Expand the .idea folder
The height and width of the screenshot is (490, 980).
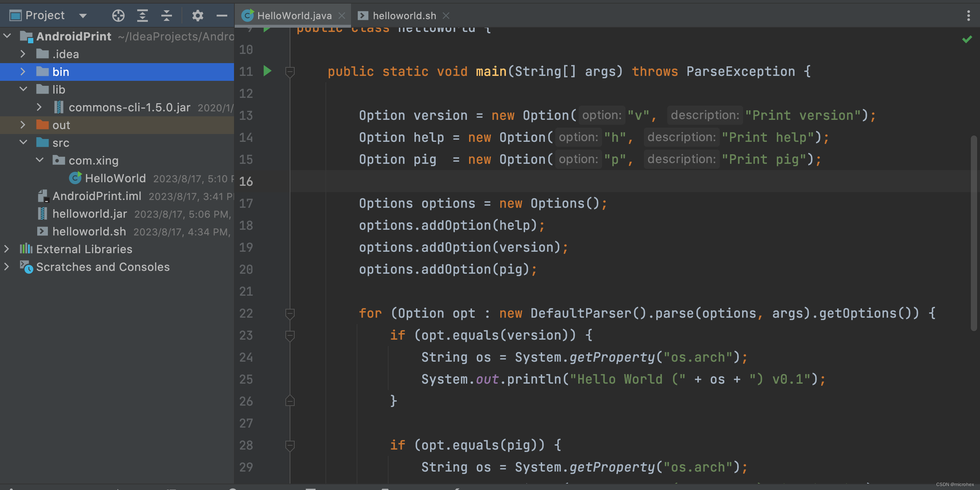tap(23, 54)
